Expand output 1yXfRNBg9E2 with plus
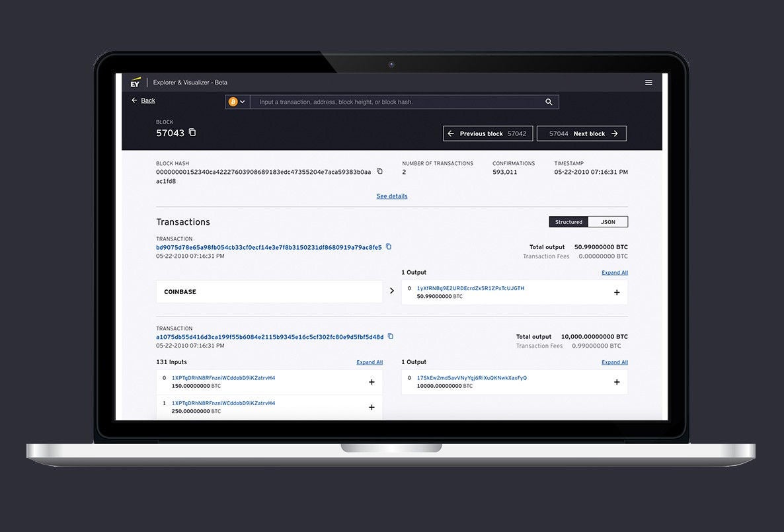Viewport: 784px width, 532px height. click(617, 292)
